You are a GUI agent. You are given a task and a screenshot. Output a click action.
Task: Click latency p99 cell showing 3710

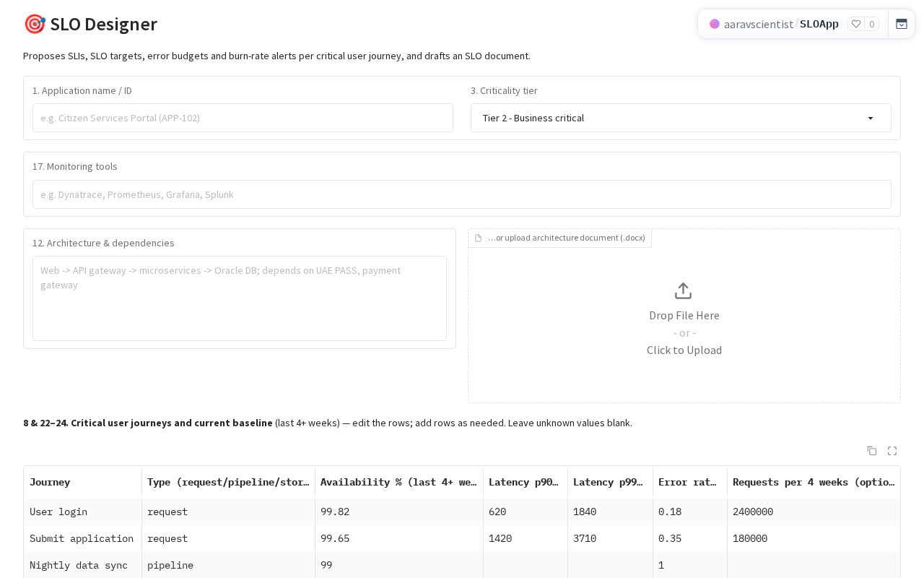[x=610, y=538]
